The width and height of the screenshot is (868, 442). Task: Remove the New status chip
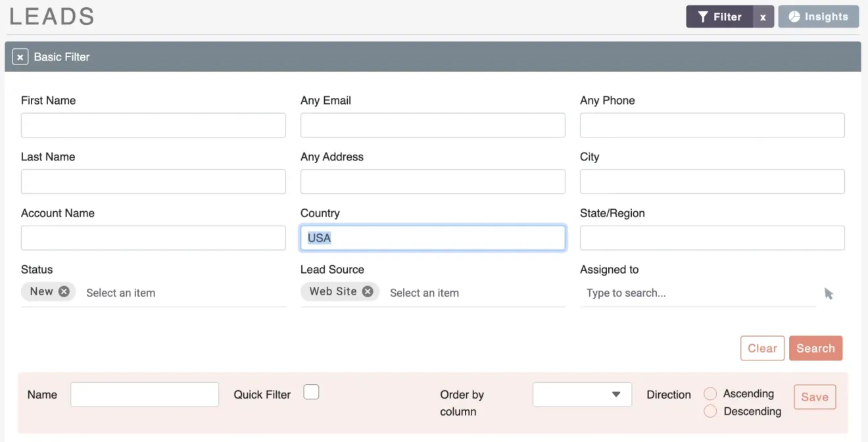63,291
